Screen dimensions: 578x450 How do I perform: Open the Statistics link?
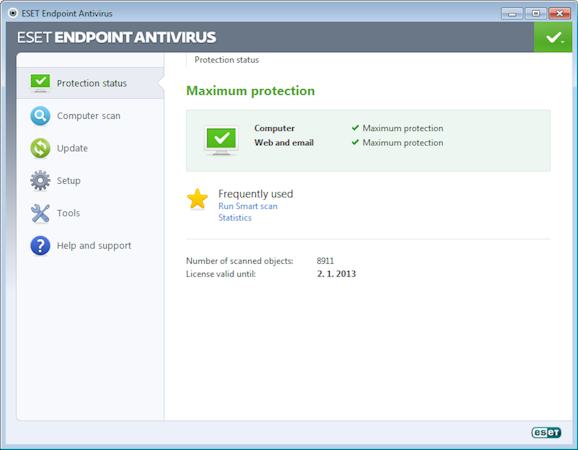point(235,217)
